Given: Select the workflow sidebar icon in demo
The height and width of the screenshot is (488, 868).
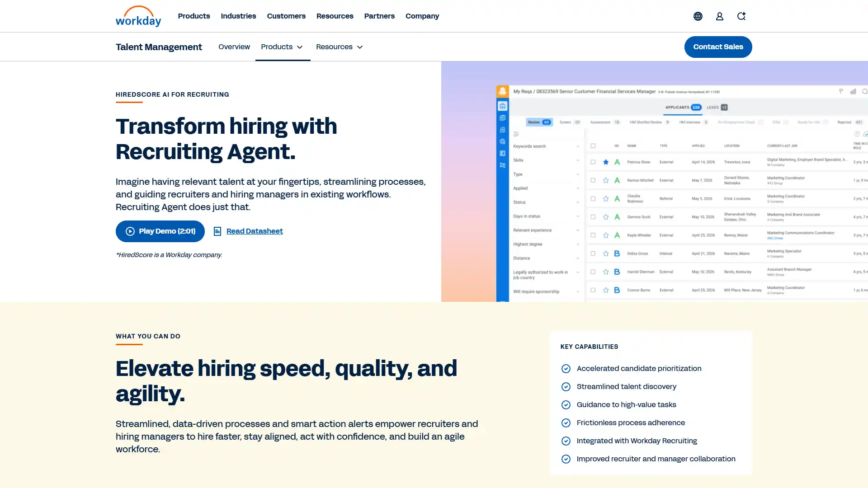Looking at the screenshot, I should [502, 165].
